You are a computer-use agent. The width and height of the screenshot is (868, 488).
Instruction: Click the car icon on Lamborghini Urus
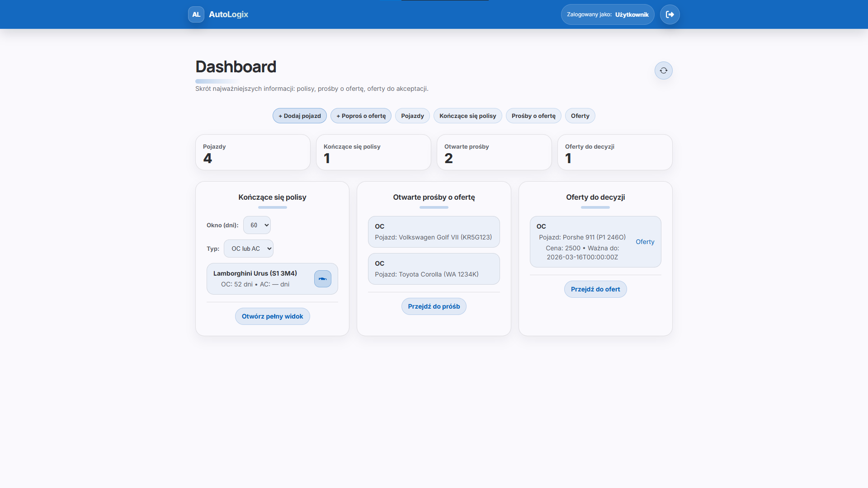323,279
